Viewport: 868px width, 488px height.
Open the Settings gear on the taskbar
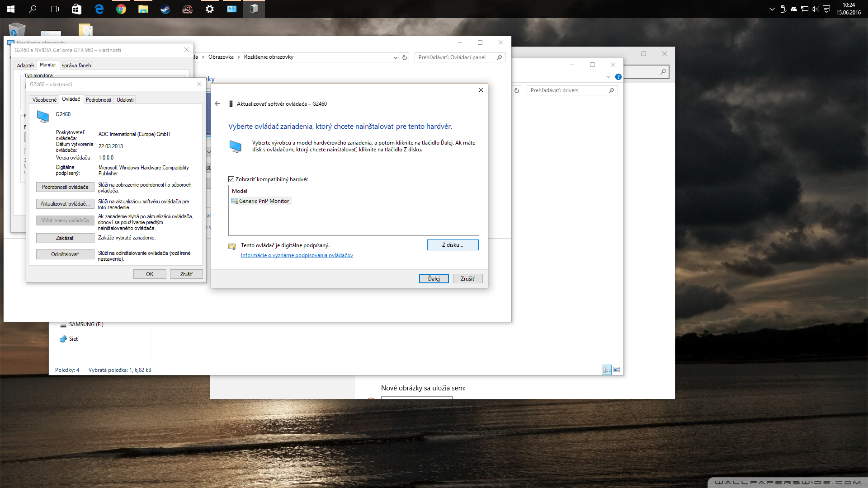point(209,9)
